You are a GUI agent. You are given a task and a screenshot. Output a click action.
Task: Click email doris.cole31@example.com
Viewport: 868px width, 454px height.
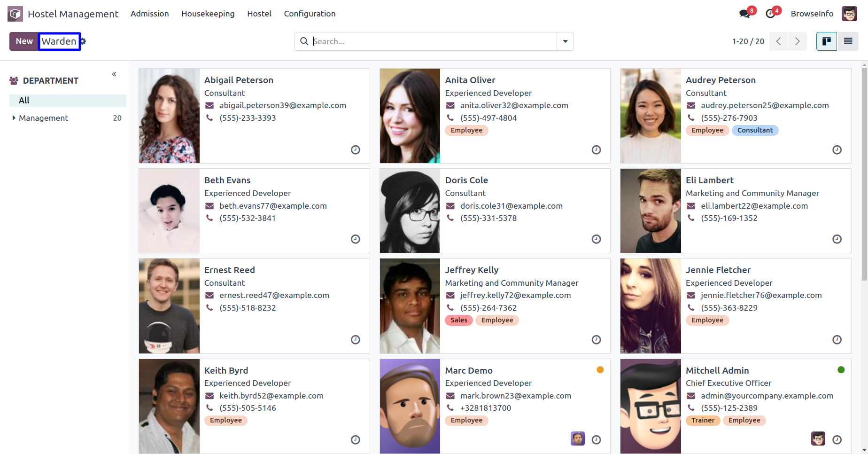512,206
